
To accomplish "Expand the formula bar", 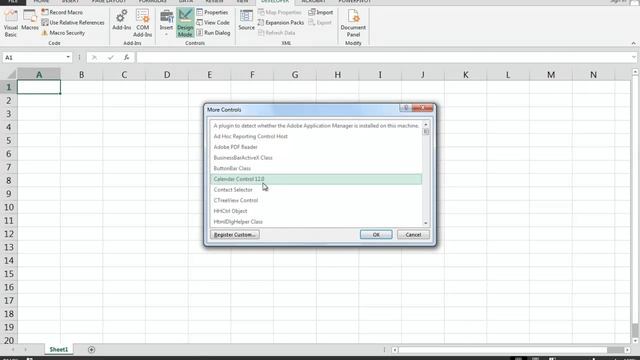I will click(x=634, y=57).
